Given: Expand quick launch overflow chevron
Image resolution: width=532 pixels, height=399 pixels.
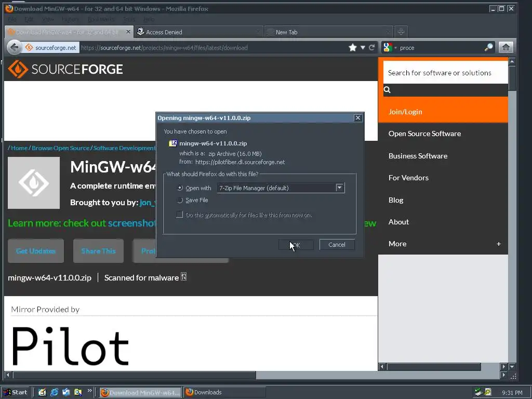Looking at the screenshot, I should [89, 391].
